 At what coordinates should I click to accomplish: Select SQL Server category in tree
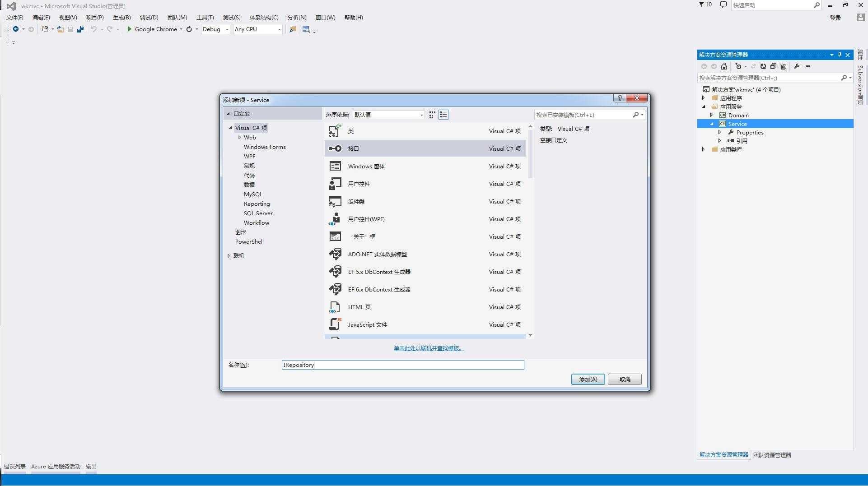pyautogui.click(x=258, y=213)
